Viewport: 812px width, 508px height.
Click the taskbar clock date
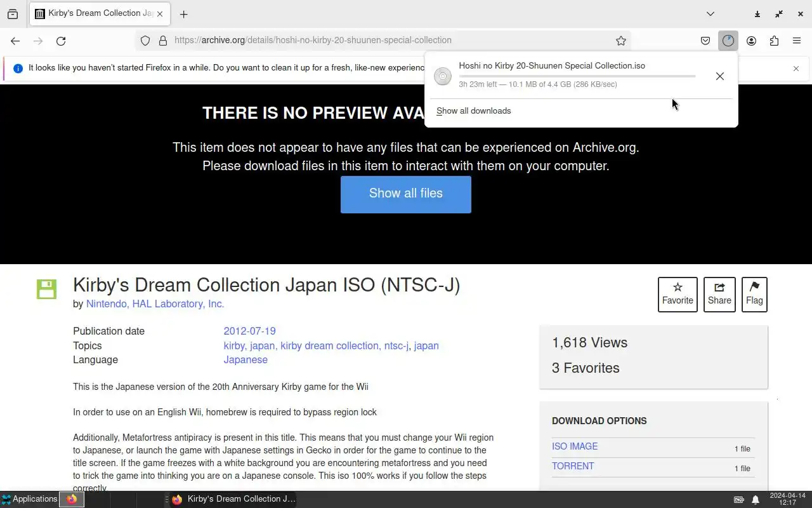(787, 499)
